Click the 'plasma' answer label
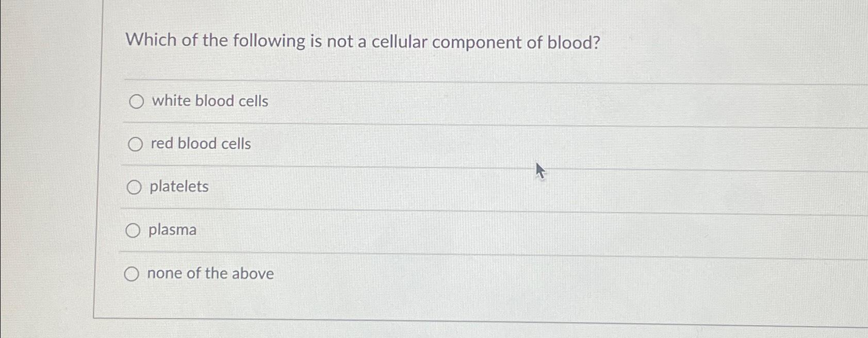The height and width of the screenshot is (338, 868). [172, 230]
